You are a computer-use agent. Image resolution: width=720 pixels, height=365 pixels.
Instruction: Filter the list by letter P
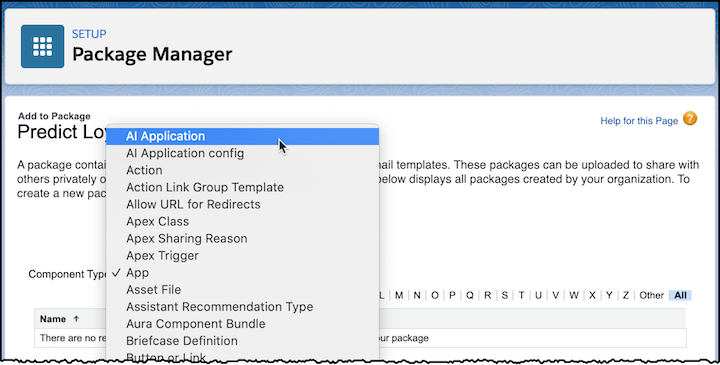pos(452,295)
